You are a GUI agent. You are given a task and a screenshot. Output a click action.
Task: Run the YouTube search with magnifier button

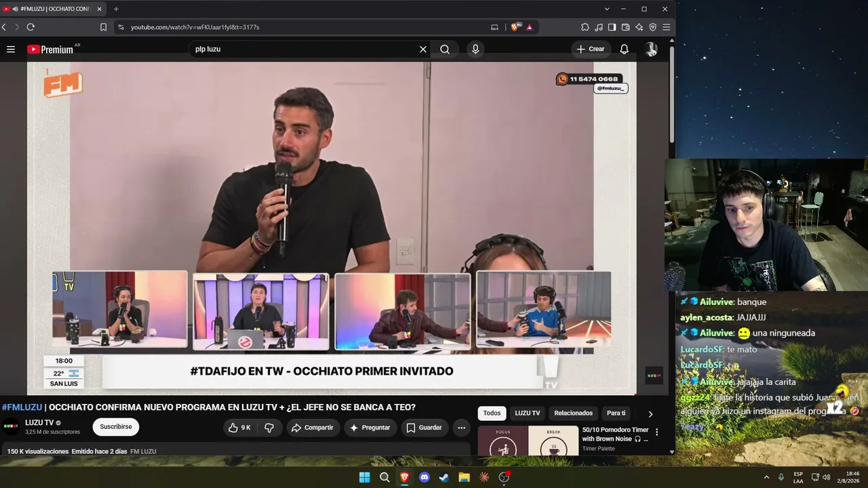pos(445,49)
